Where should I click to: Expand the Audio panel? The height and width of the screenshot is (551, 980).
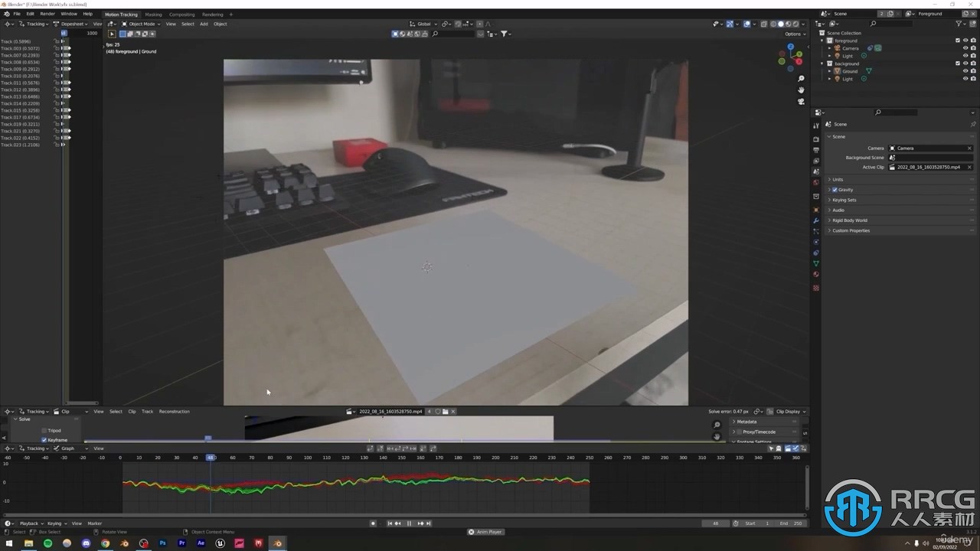[x=900, y=210]
